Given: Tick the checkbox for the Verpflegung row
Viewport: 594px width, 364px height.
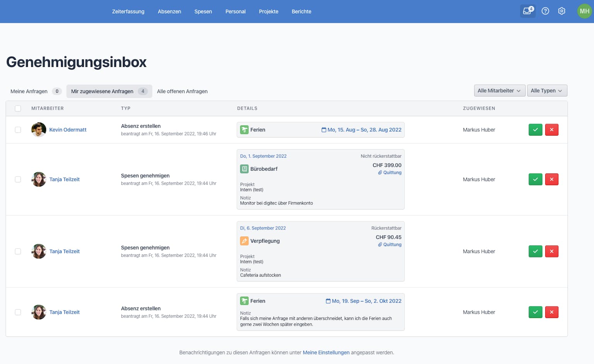Looking at the screenshot, I should click(18, 251).
